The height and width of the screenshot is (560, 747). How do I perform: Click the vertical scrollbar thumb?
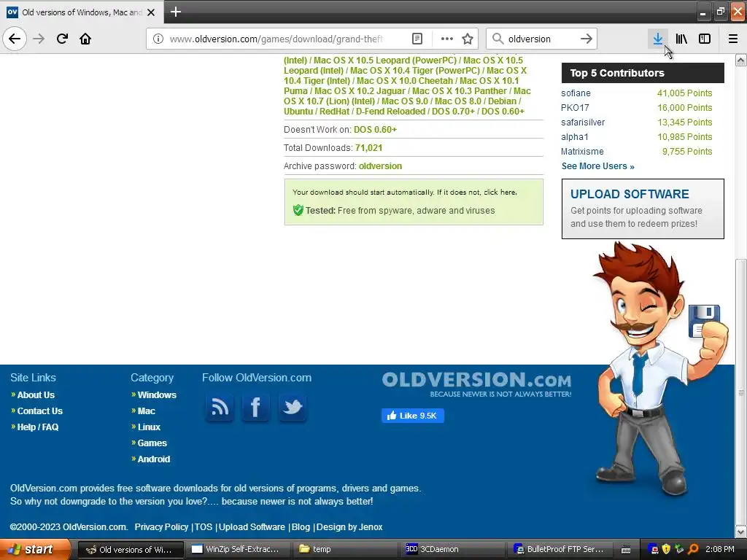(740, 392)
